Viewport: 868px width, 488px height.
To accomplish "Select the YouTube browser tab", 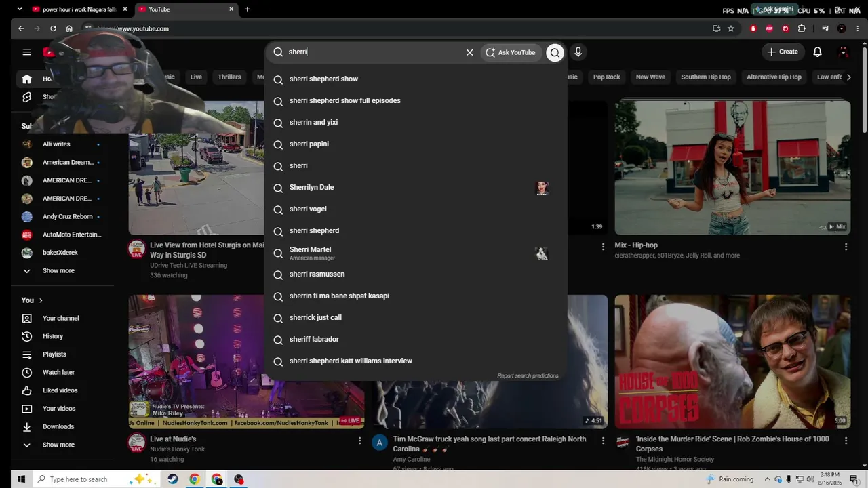I will click(185, 9).
